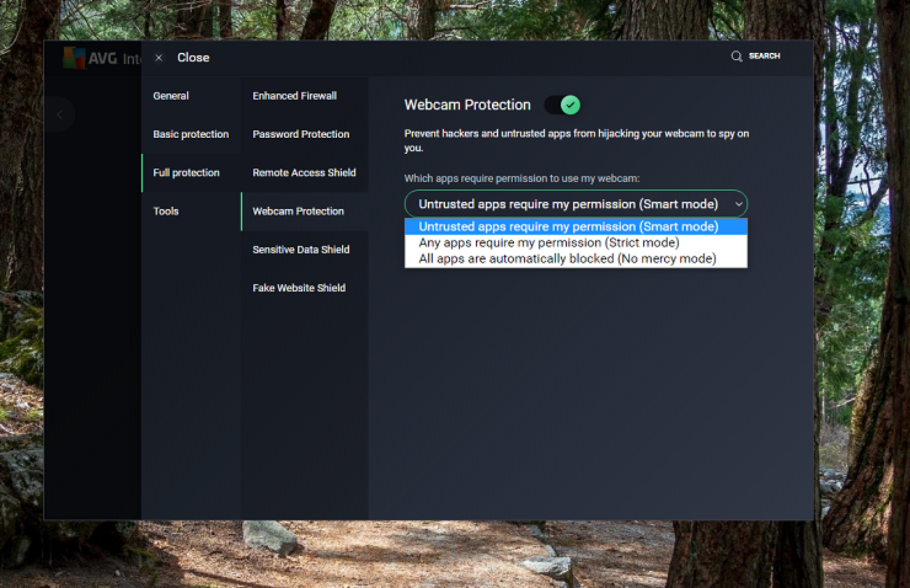This screenshot has height=588, width=910.
Task: Click the Close text button
Action: pos(193,58)
